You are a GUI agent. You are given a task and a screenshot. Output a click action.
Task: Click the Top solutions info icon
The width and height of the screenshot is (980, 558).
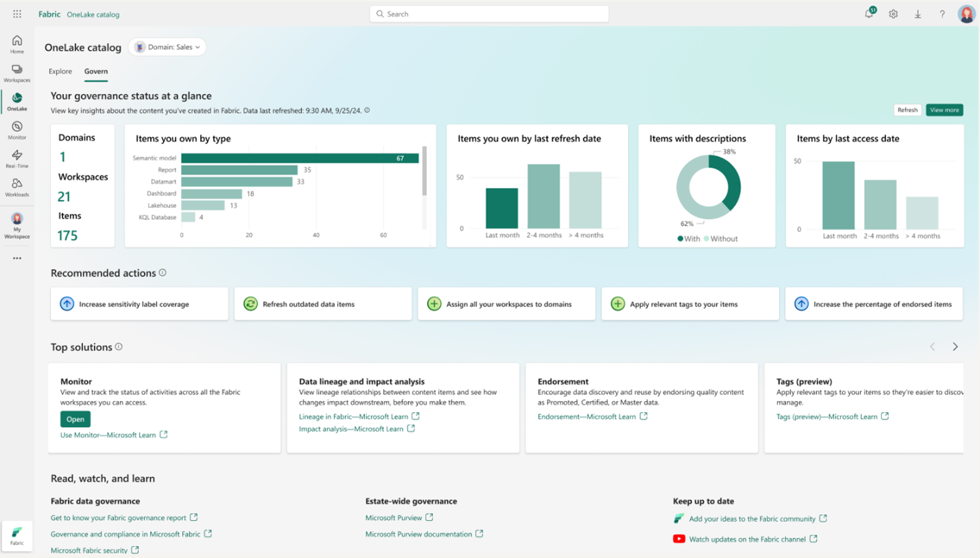pos(119,347)
